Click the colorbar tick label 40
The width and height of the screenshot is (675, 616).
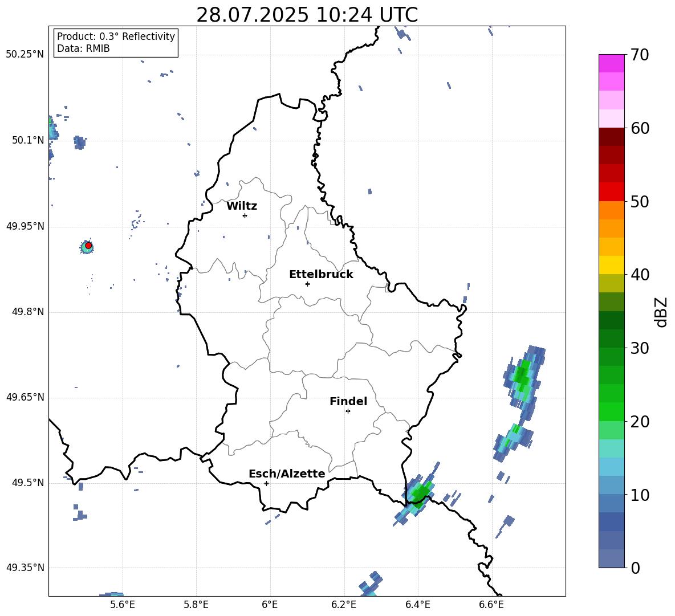[639, 275]
